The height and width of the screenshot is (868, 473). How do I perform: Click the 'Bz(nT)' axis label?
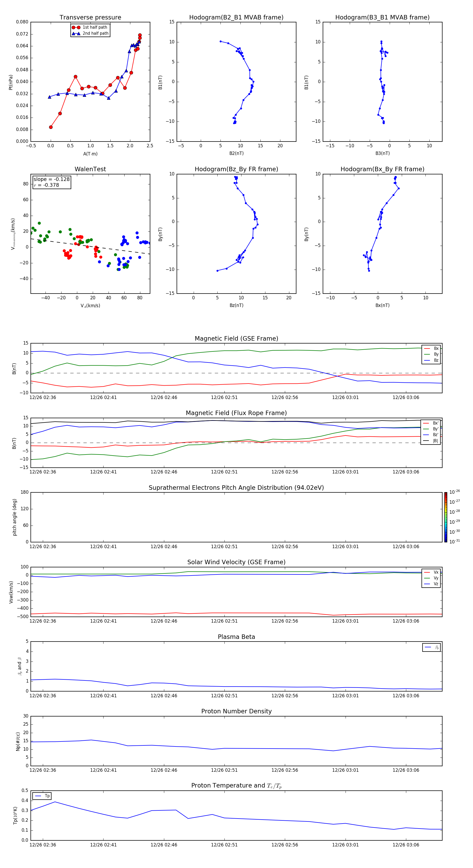pos(236,305)
